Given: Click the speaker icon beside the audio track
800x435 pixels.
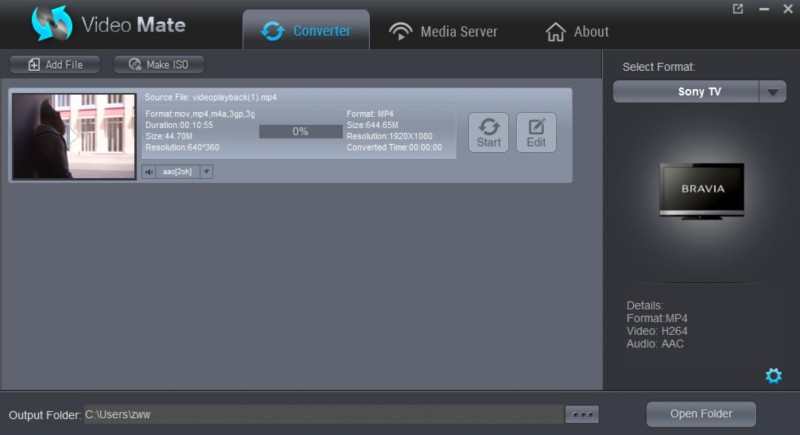Looking at the screenshot, I should [149, 172].
